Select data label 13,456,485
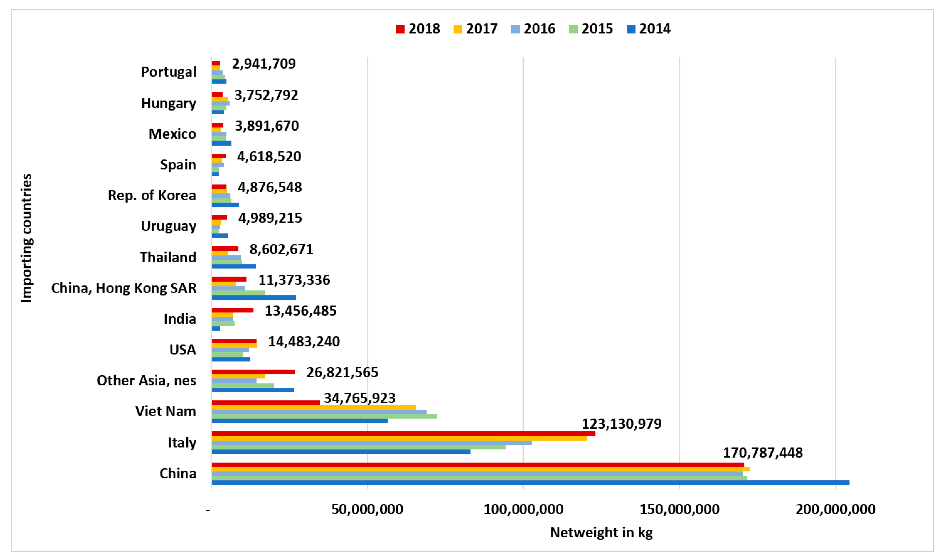Image resolution: width=942 pixels, height=560 pixels. (x=301, y=311)
